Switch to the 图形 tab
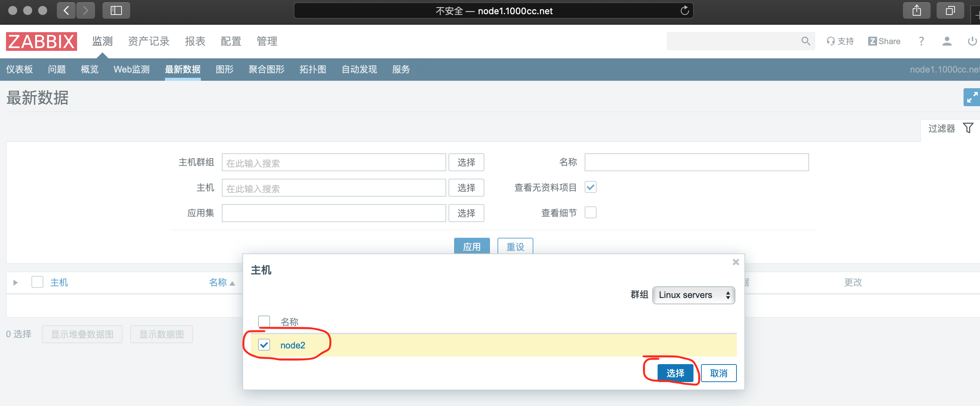980x406 pixels. [224, 69]
